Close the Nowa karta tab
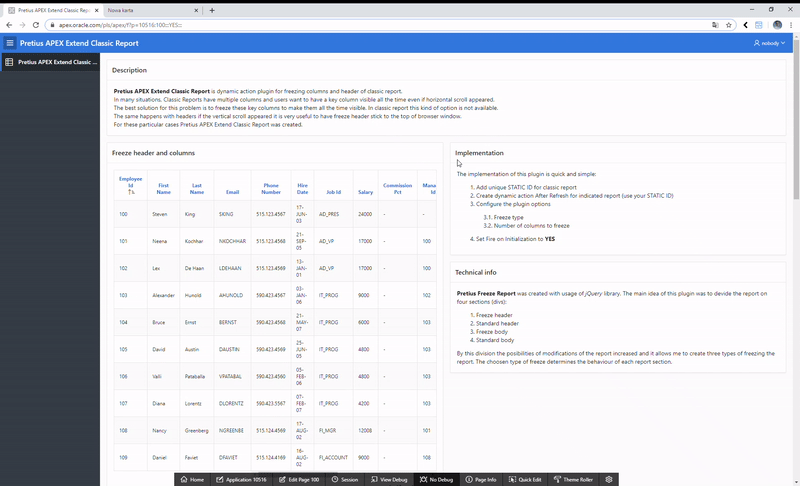800x486 pixels. (196, 10)
